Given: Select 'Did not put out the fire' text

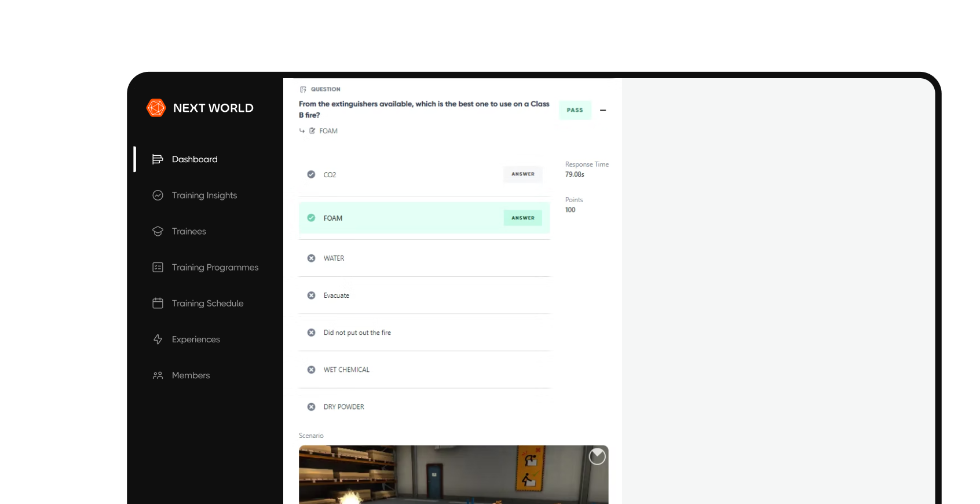Looking at the screenshot, I should click(357, 333).
